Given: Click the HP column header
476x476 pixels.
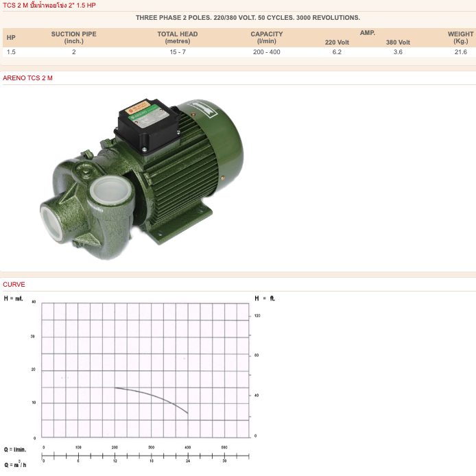Looking at the screenshot, I should (x=11, y=37).
